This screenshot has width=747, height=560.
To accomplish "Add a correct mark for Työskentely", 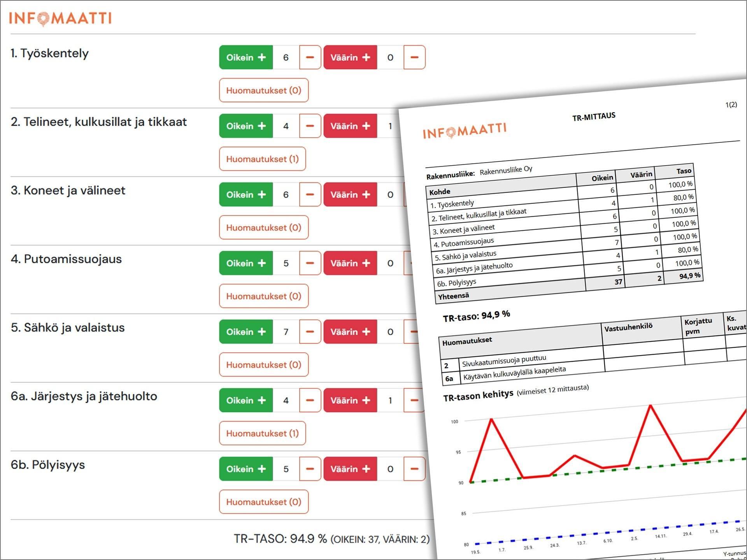I will tap(246, 58).
